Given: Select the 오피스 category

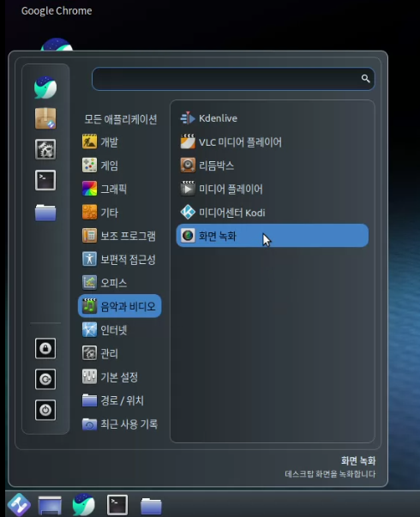Looking at the screenshot, I should 120,283.
